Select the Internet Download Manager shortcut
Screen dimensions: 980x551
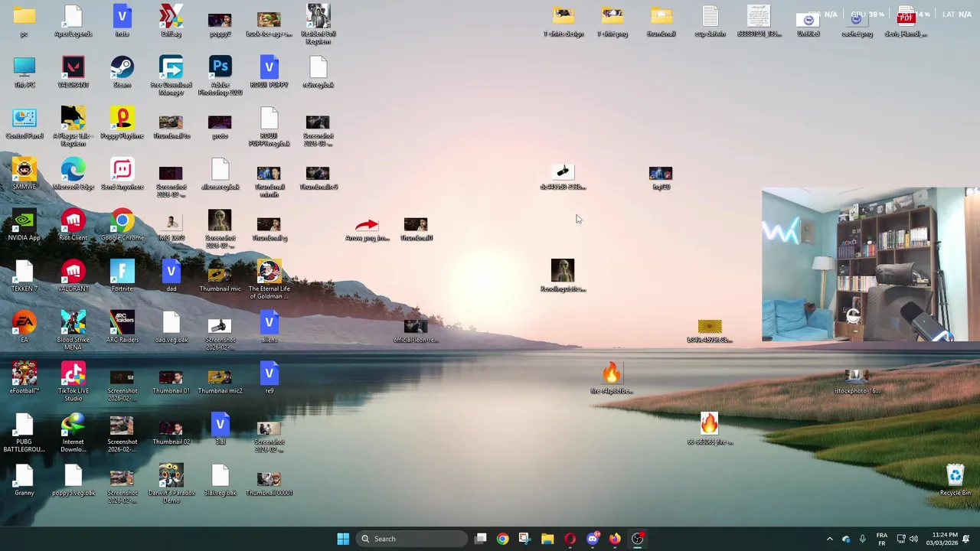73,433
